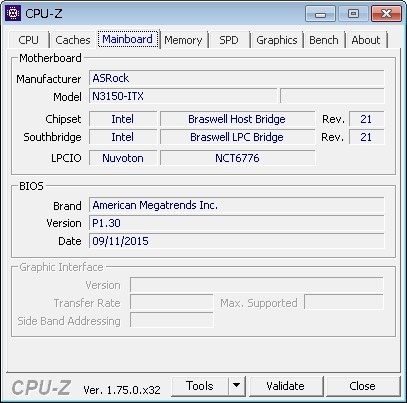Switch to the CPU tab

point(29,40)
